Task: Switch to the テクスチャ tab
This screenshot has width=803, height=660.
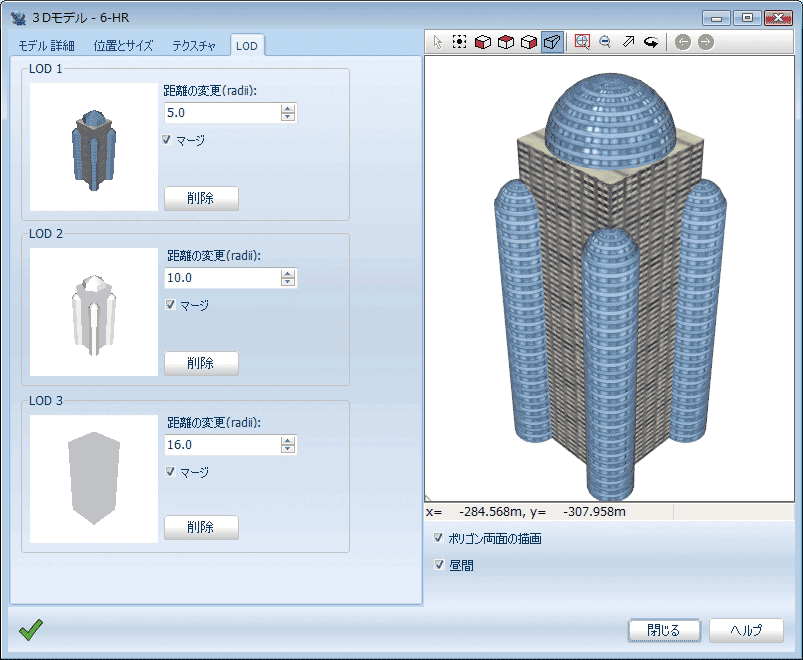Action: tap(194, 46)
